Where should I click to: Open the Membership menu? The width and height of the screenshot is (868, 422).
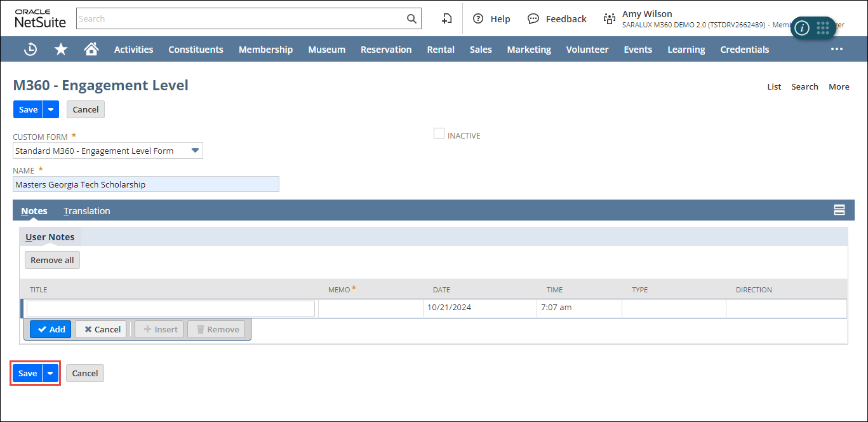click(x=265, y=49)
